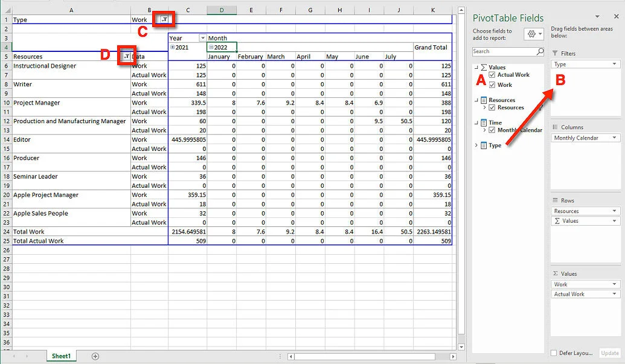Select the Project Manager cell
Viewport: 625px width, 364px height.
(x=71, y=103)
